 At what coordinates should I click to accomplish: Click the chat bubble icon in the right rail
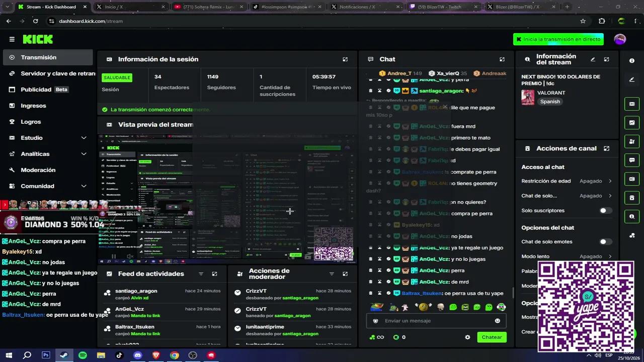(632, 160)
